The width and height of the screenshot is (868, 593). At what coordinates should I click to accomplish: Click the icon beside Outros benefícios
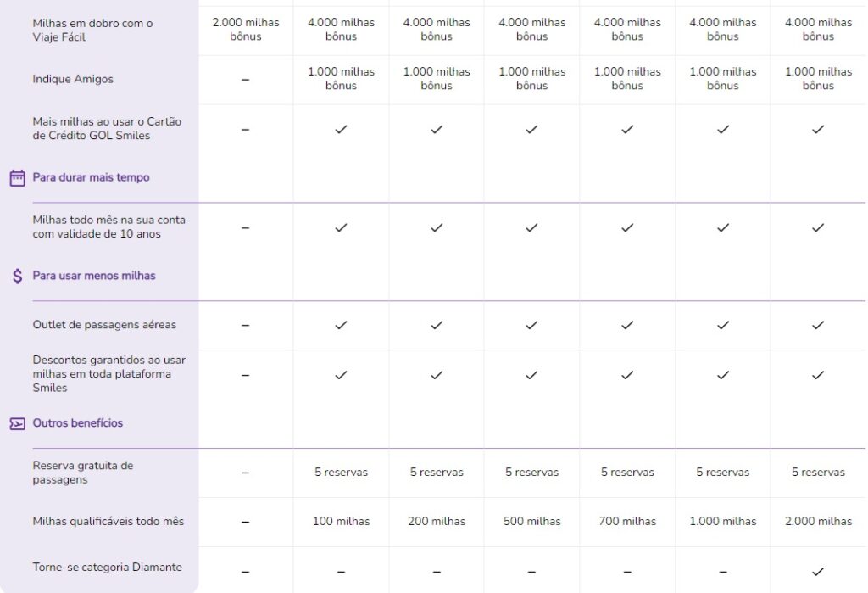[x=17, y=424]
